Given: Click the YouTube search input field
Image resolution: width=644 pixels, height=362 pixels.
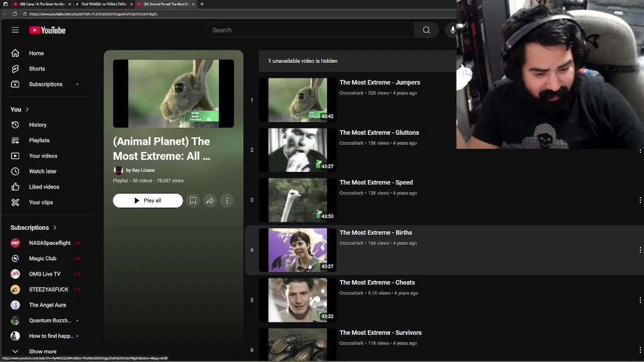Looking at the screenshot, I should point(310,30).
